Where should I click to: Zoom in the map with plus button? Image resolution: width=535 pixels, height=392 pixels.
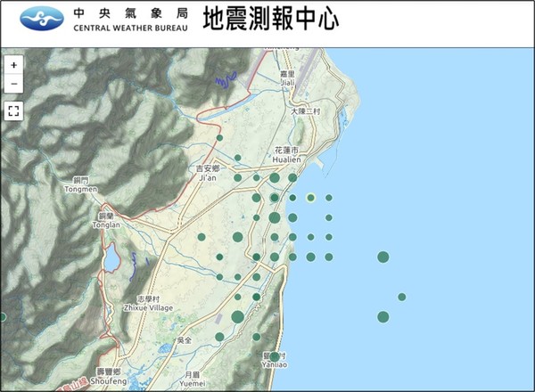pos(13,65)
